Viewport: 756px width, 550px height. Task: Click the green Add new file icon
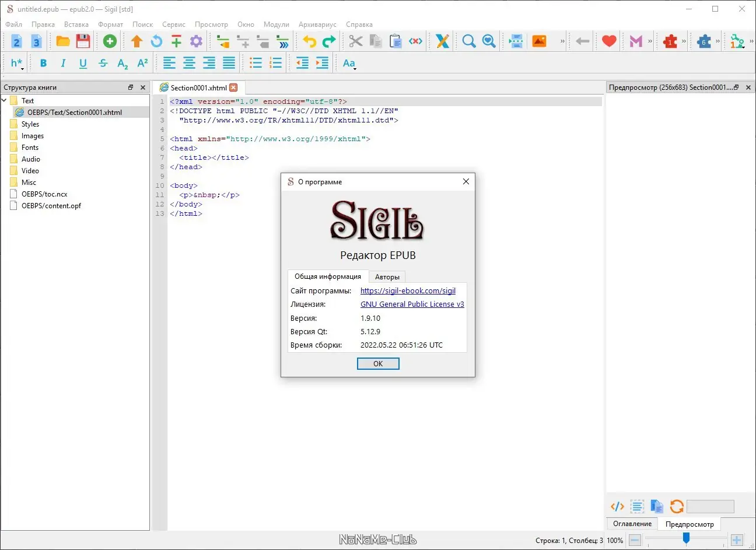(x=110, y=41)
